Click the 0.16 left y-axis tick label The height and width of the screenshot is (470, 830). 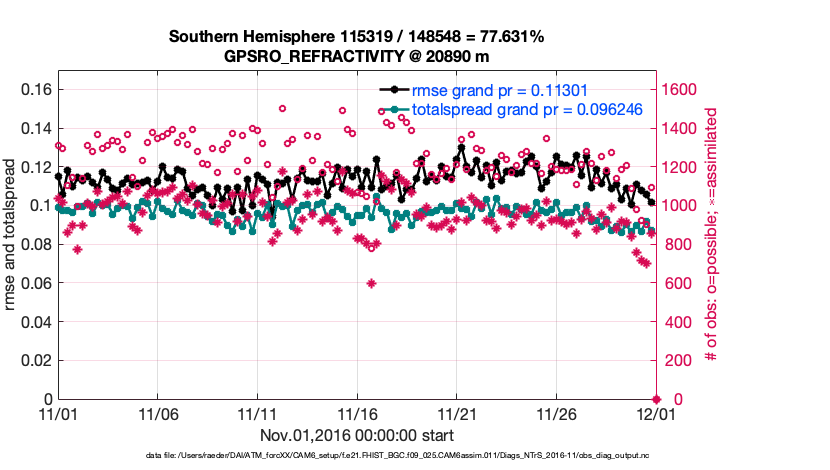(x=36, y=89)
